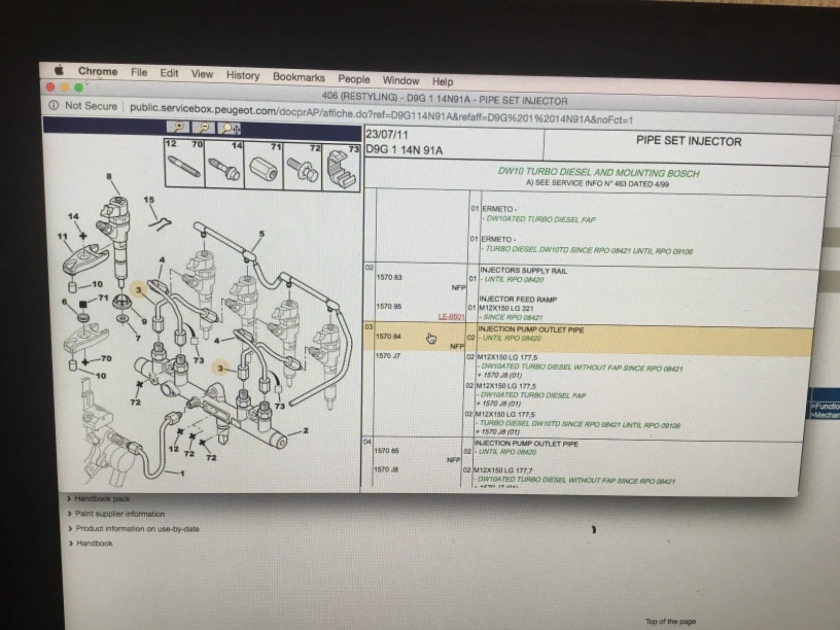Open the History menu

coord(243,76)
